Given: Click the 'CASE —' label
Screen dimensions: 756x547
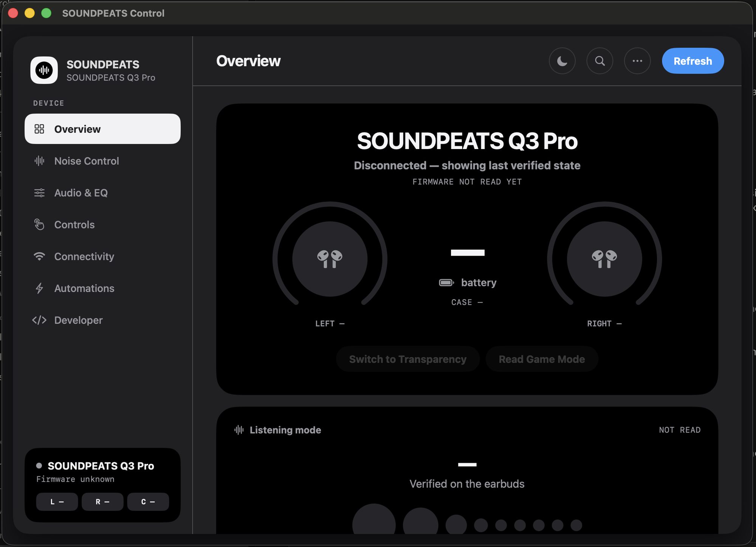Looking at the screenshot, I should coord(467,302).
